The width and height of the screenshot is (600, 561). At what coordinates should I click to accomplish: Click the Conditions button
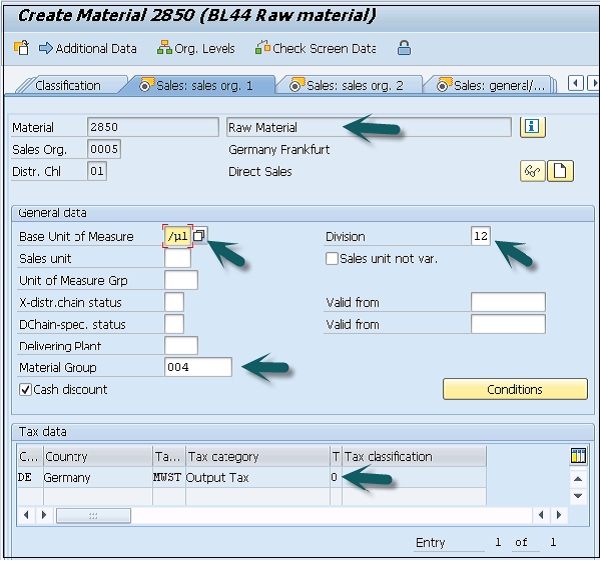pos(515,389)
